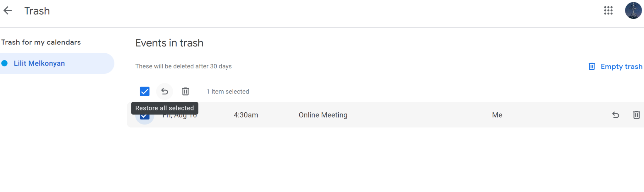Restore the Online Meeting event
Viewport: 644px width, 192px height.
[615, 115]
